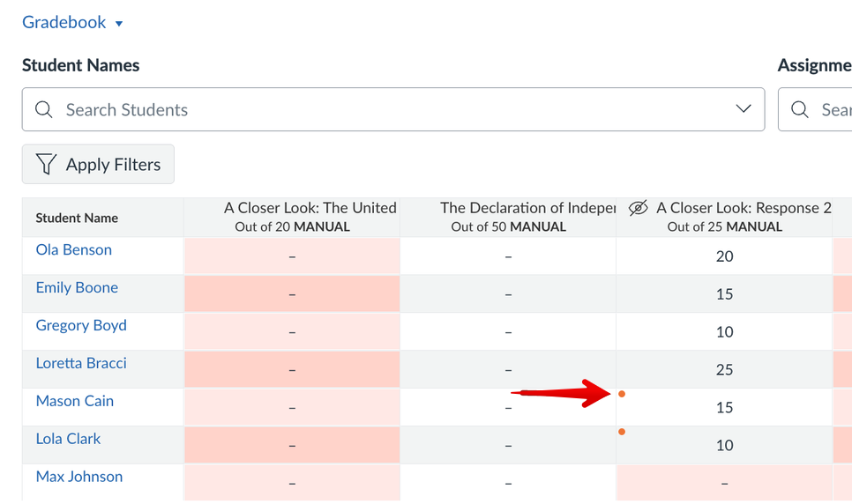
Task: Click the orange dot on Lola Clark's grade
Action: 622,432
